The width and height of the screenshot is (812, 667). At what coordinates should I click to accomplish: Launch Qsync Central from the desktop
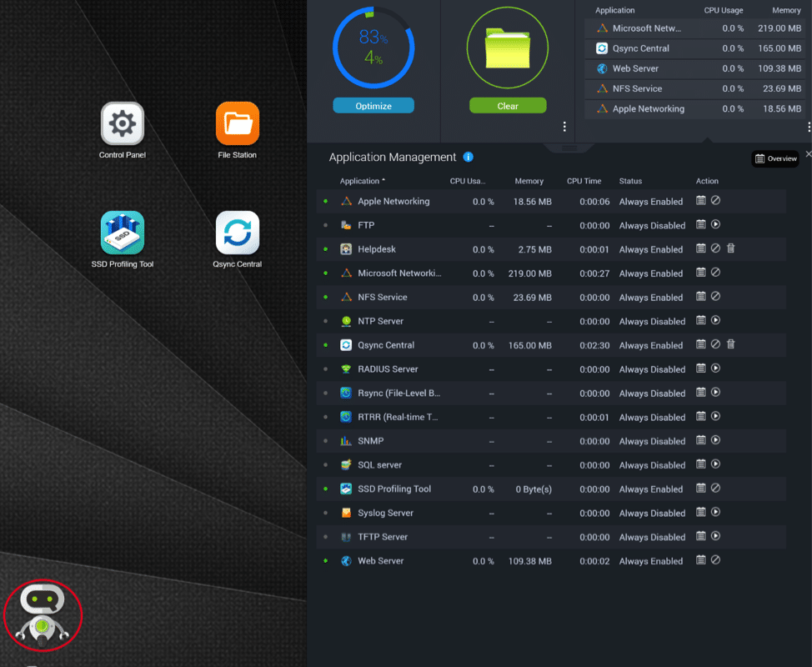pyautogui.click(x=237, y=233)
